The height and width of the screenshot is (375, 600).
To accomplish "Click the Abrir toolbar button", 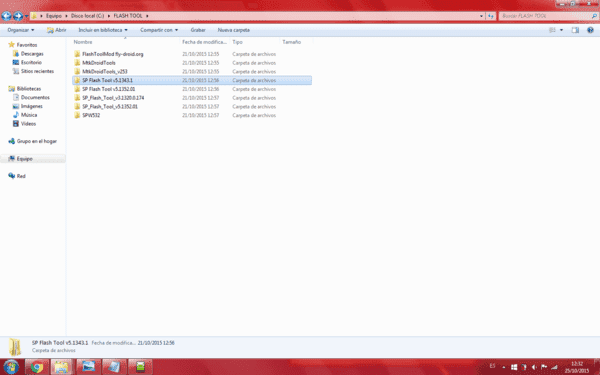I will [x=57, y=30].
